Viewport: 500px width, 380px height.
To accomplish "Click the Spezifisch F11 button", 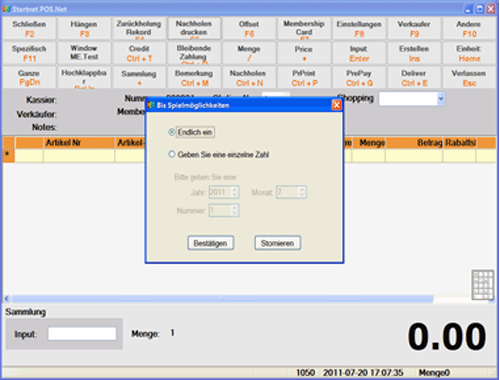I will tap(29, 53).
